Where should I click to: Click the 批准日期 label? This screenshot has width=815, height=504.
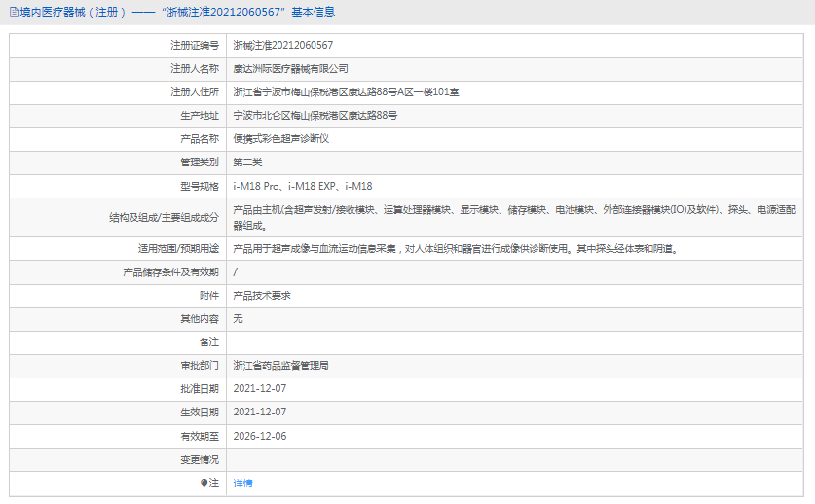tap(200, 388)
